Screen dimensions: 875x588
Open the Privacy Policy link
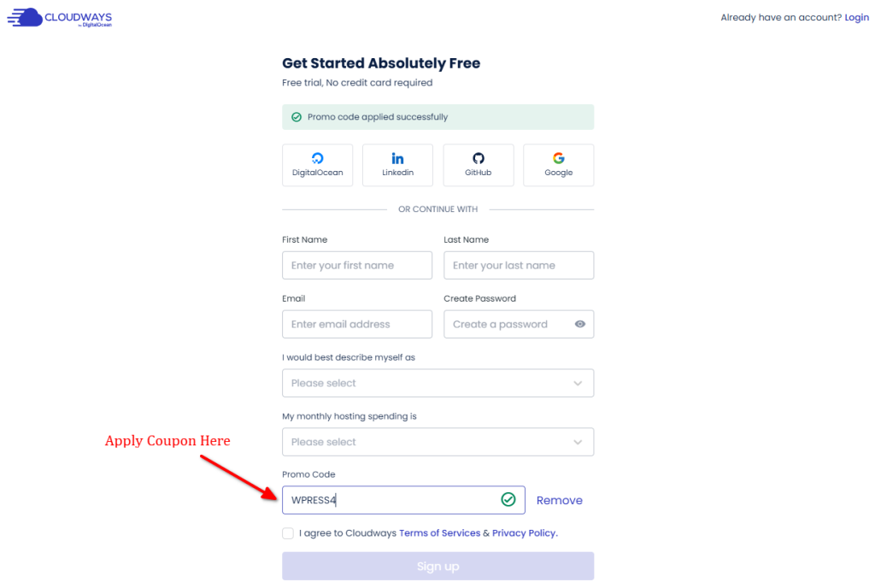point(524,533)
